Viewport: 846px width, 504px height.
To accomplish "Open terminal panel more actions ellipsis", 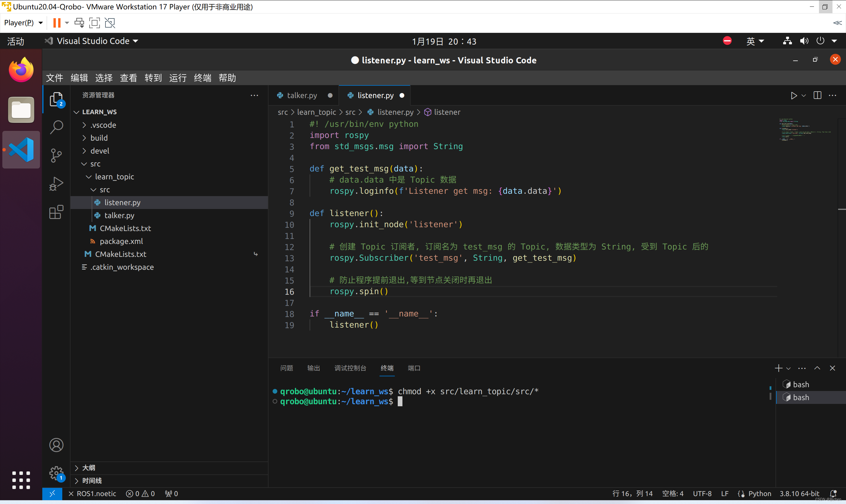I will point(802,368).
